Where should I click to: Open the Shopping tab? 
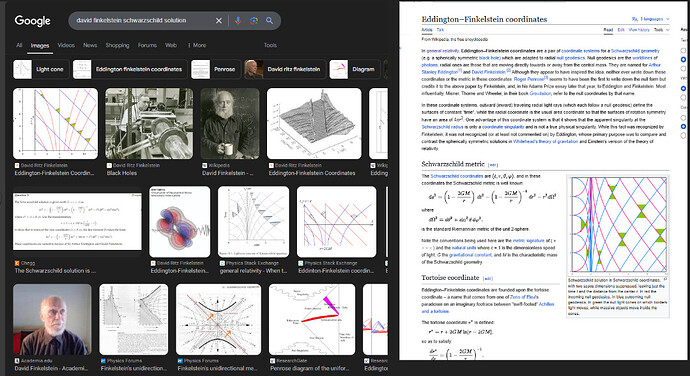(117, 45)
